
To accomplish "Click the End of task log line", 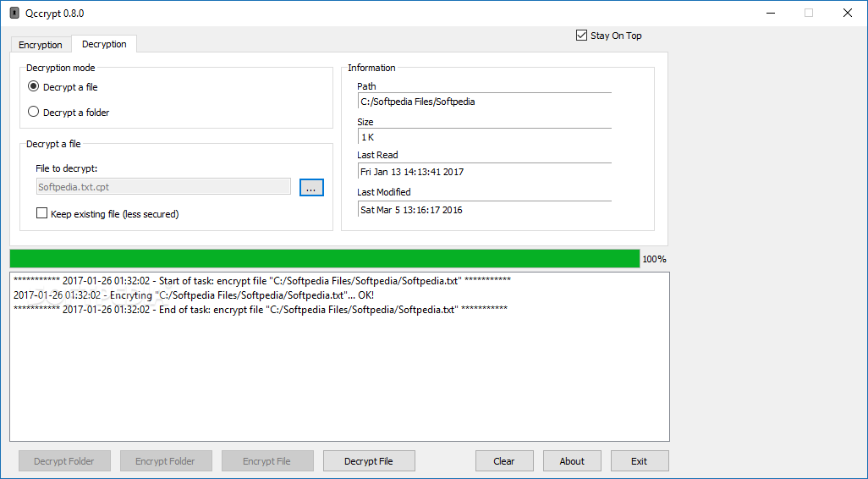I will point(261,310).
